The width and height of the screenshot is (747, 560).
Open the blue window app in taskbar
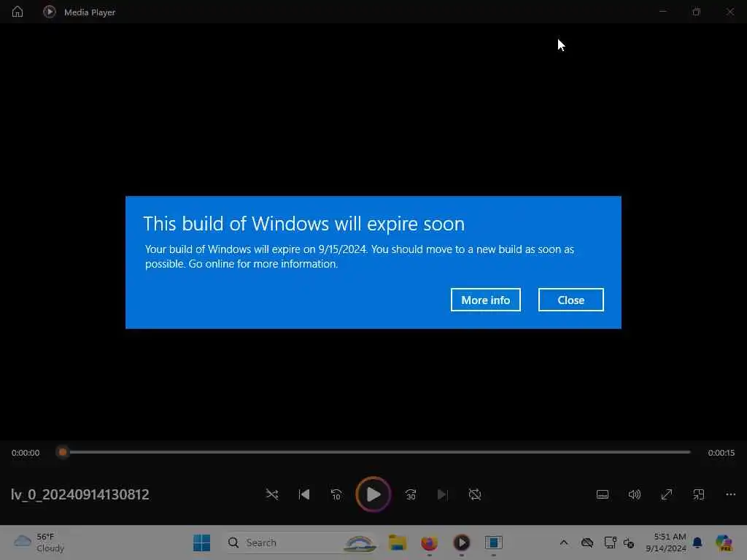pos(494,542)
